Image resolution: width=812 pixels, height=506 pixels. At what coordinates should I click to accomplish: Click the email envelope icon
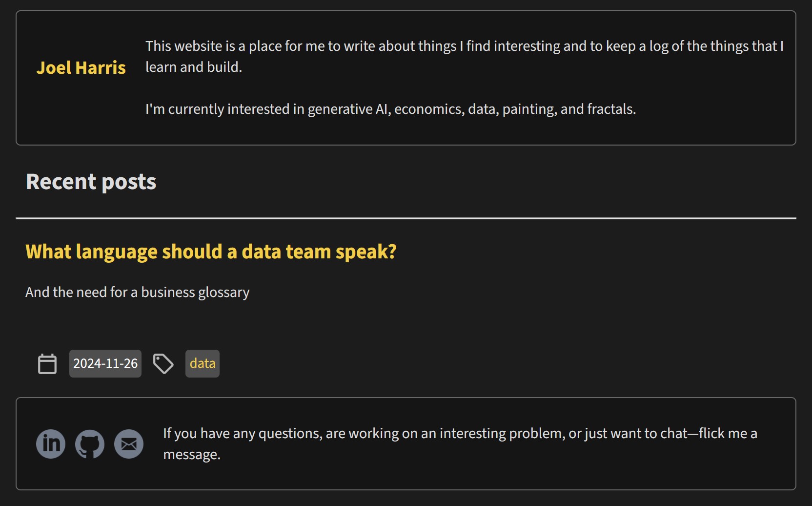point(129,444)
